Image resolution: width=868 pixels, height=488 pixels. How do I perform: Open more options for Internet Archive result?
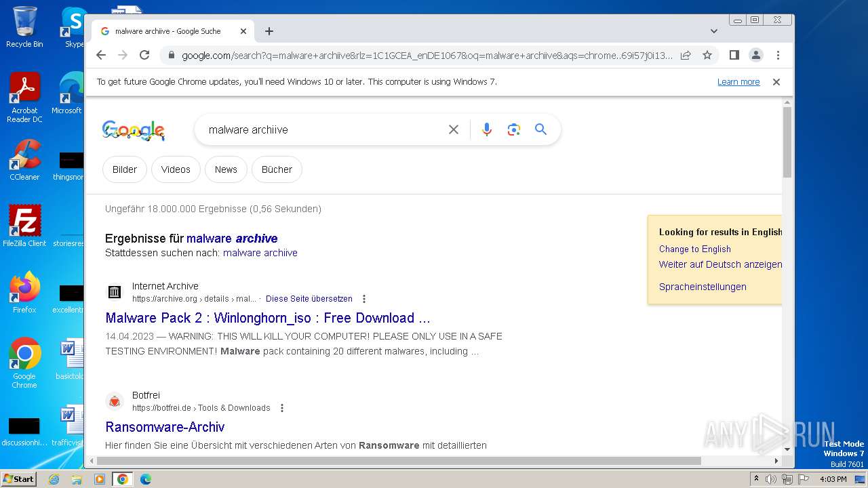(364, 299)
